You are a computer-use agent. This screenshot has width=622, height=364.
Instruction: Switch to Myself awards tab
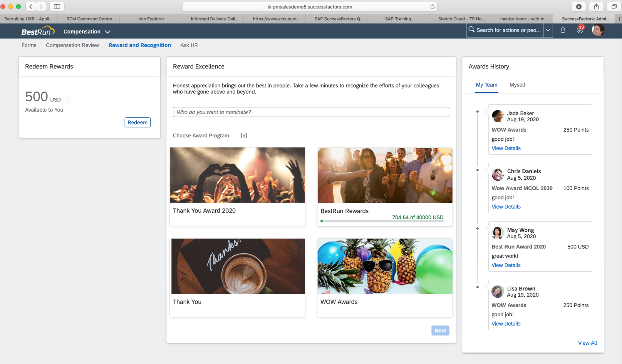[x=517, y=85]
